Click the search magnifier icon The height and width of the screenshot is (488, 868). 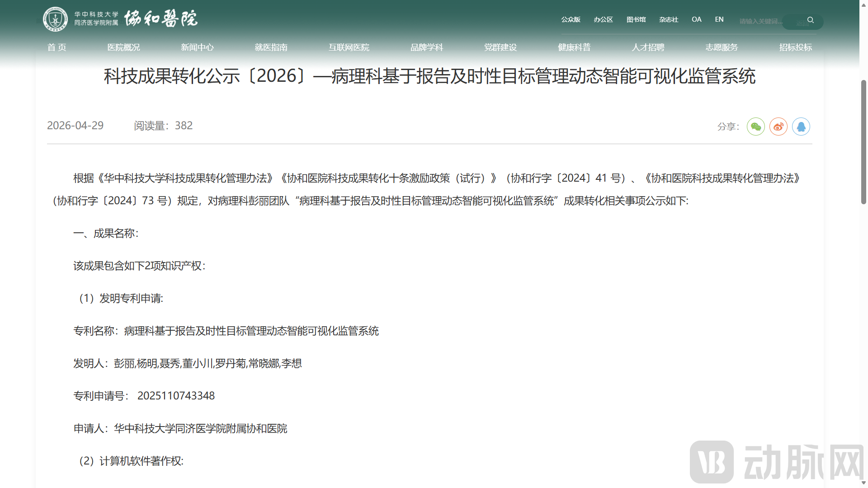click(x=811, y=20)
